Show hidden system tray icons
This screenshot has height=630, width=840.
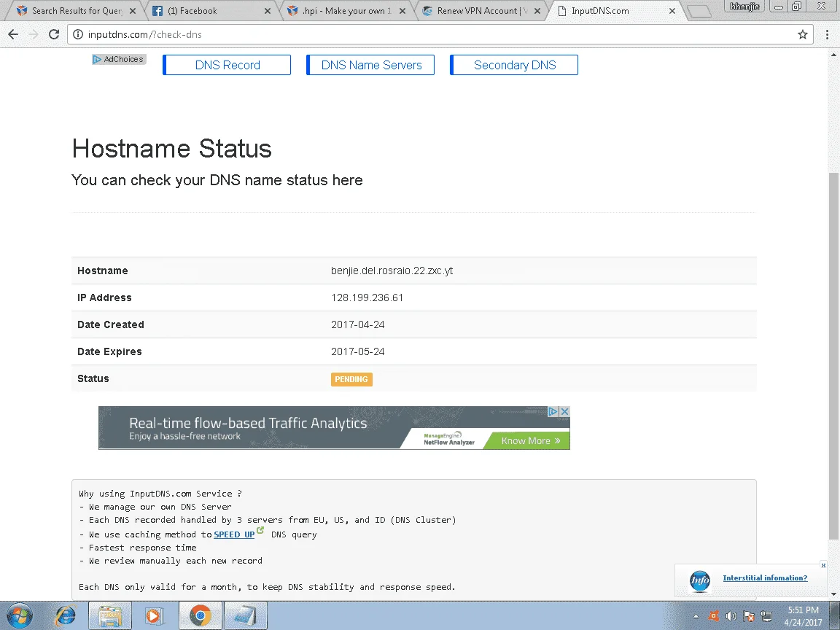pos(696,617)
